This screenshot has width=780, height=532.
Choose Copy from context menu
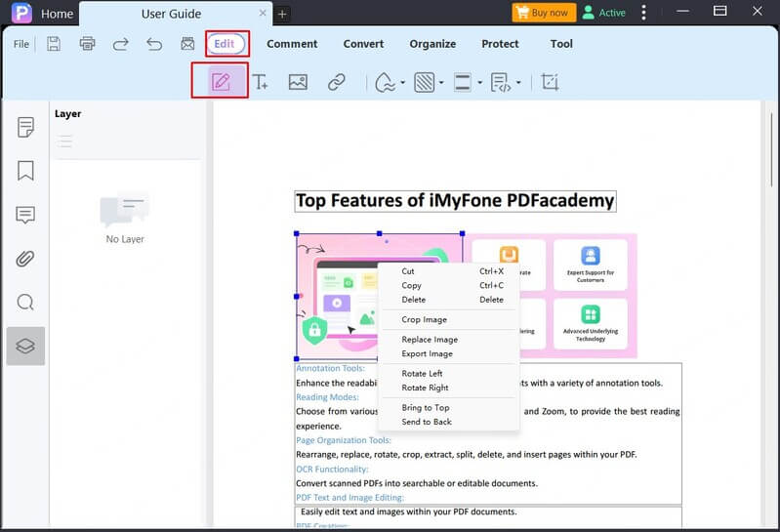pyautogui.click(x=450, y=285)
